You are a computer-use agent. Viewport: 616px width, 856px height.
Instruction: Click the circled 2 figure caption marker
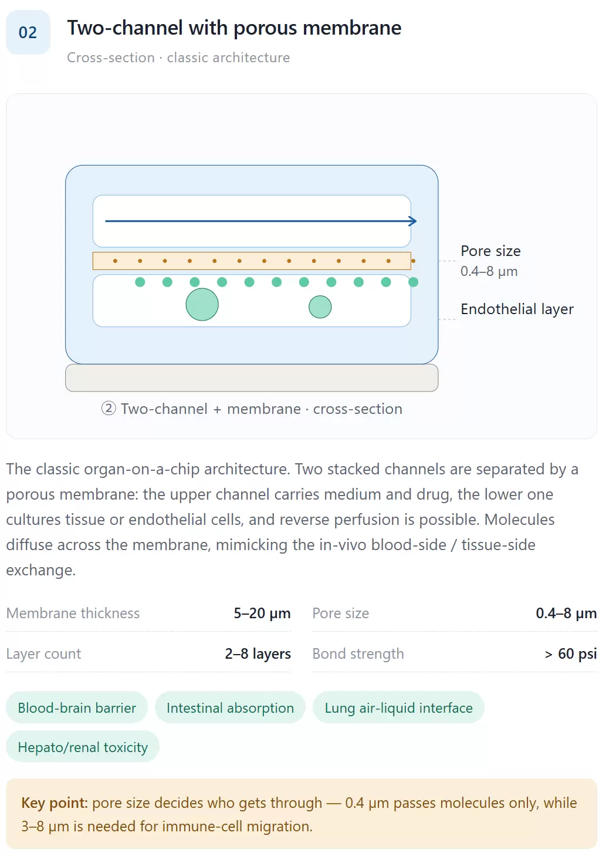point(109,409)
